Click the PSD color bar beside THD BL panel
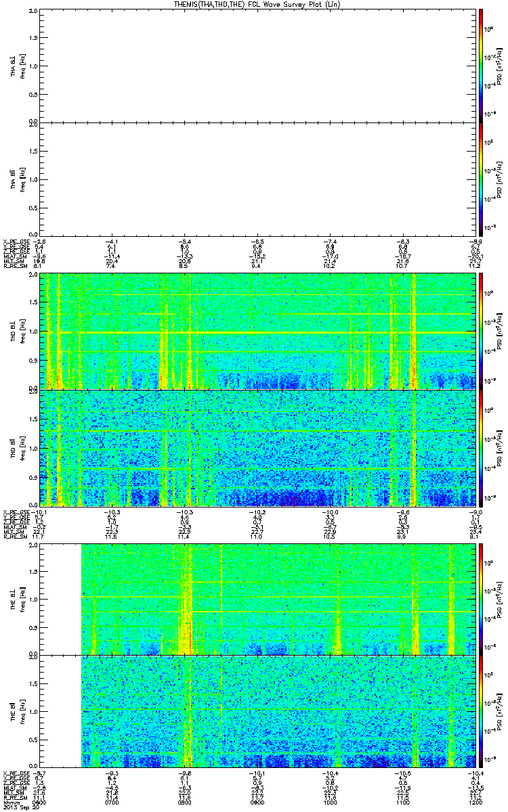Screen dimensions: 508x812 pyautogui.click(x=481, y=331)
